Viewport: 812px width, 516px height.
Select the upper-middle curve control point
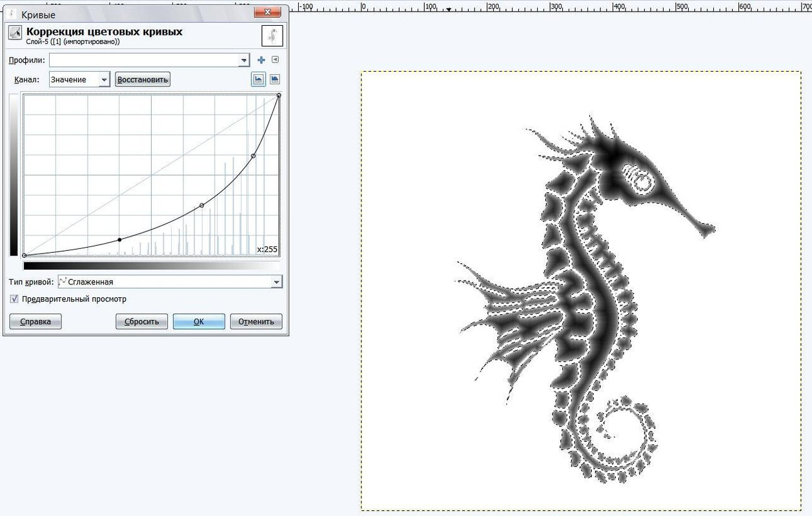click(253, 155)
